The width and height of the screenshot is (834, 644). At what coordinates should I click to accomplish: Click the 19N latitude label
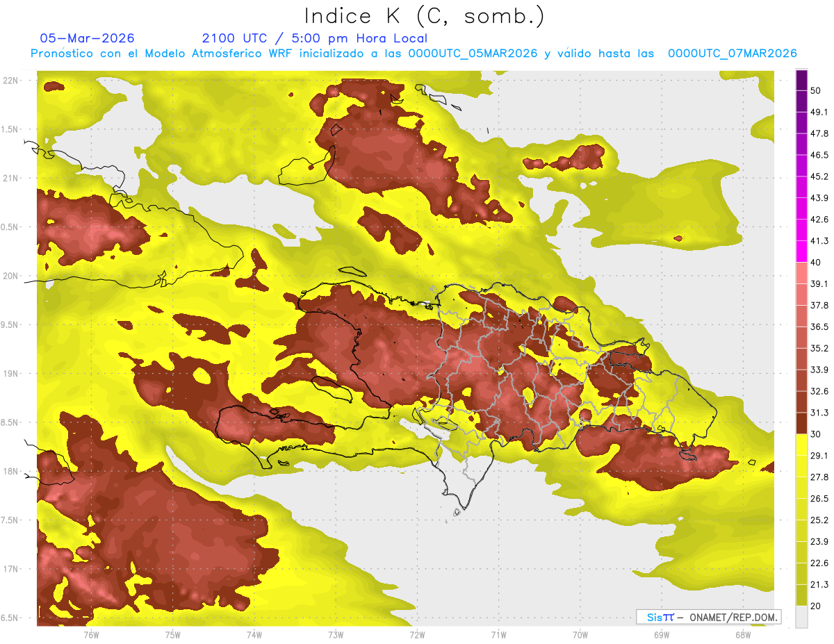tap(11, 374)
